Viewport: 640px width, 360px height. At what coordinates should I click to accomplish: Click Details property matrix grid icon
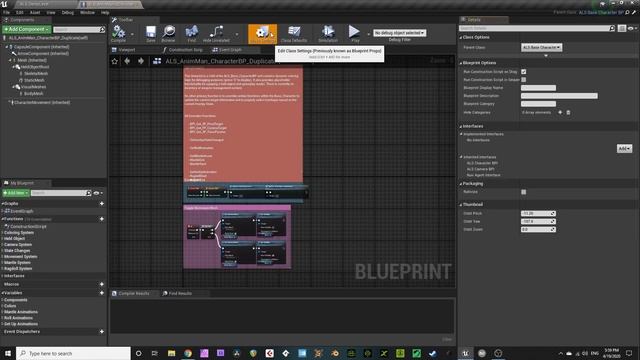point(622,28)
